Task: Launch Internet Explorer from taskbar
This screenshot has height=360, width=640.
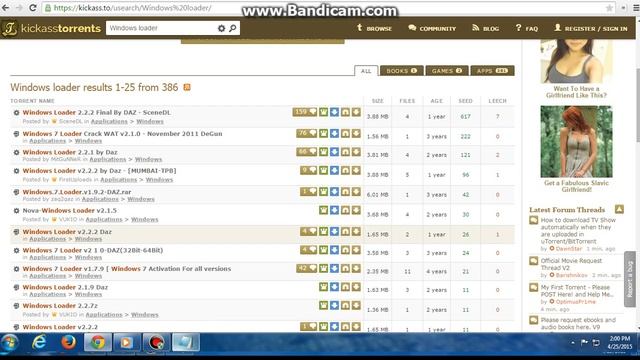Action: pyautogui.click(x=39, y=342)
